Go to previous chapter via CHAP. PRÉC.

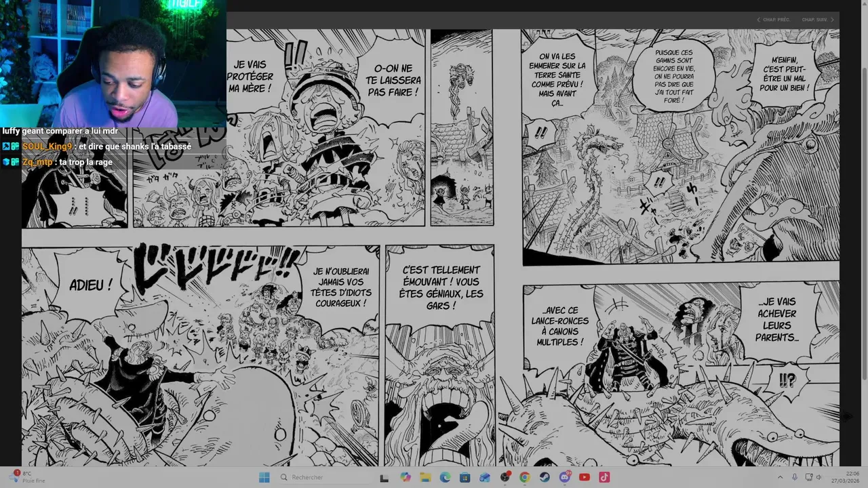(773, 20)
